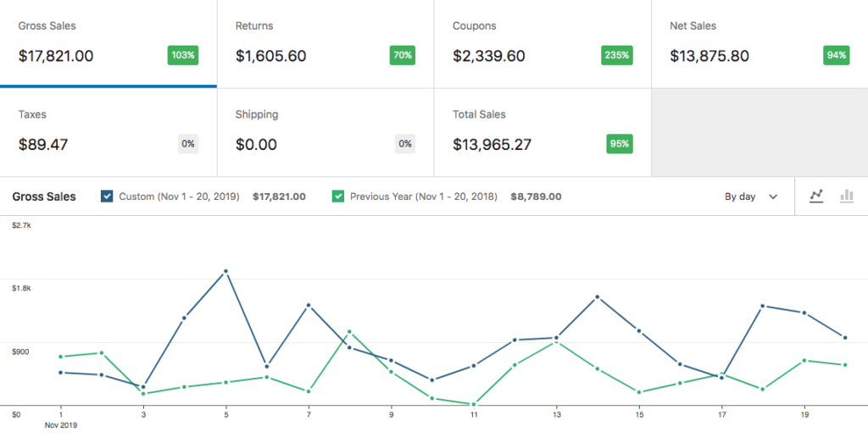
Task: Click the 0% Taxes change badge
Action: tap(188, 144)
